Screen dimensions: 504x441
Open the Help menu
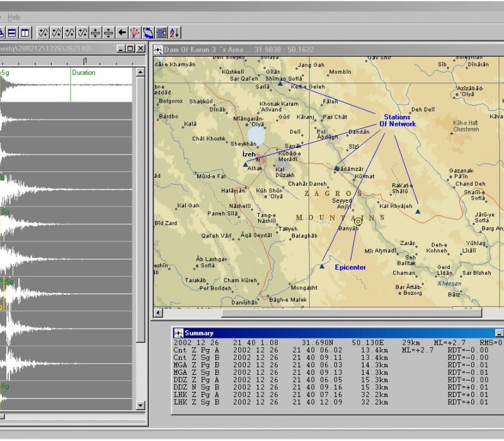pos(14,17)
